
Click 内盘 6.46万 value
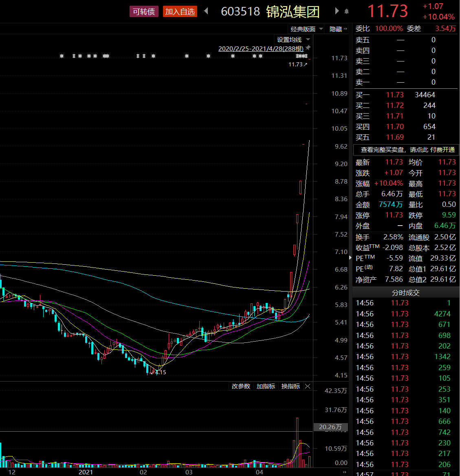pyautogui.click(x=445, y=226)
